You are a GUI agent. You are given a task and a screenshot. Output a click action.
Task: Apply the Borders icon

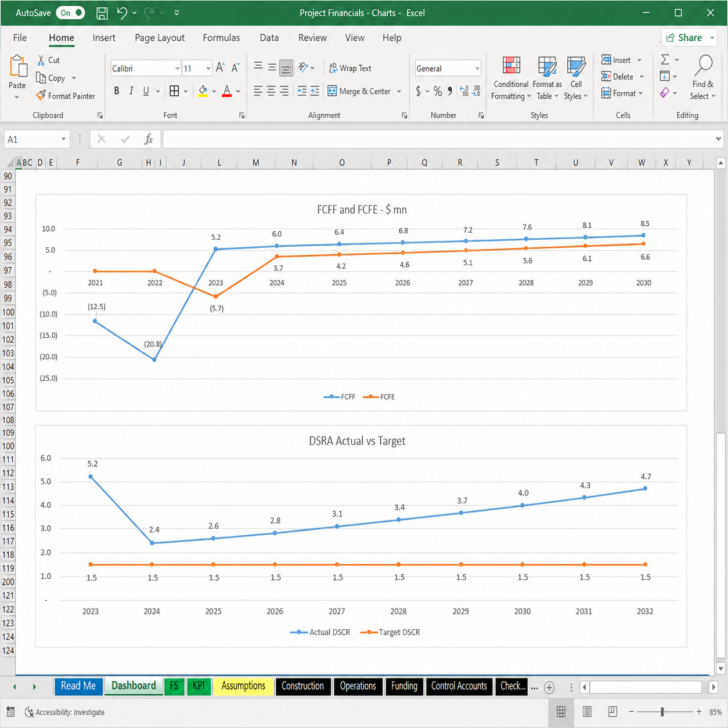(x=174, y=91)
